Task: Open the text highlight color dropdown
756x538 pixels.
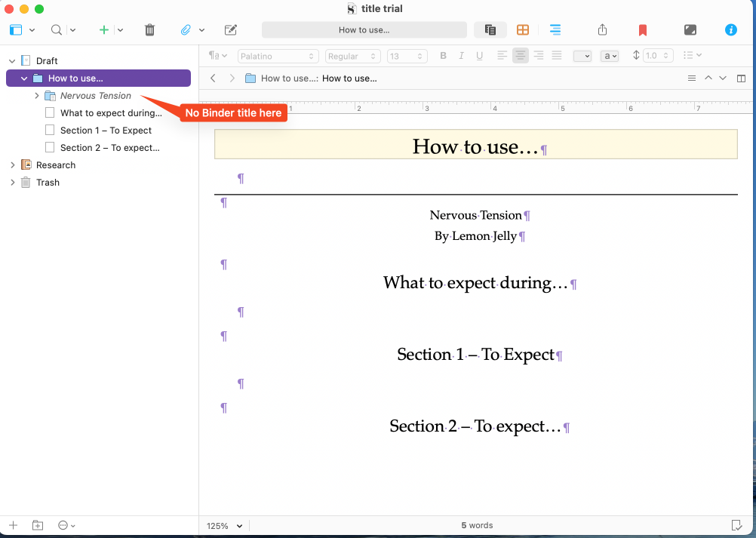Action: point(610,56)
